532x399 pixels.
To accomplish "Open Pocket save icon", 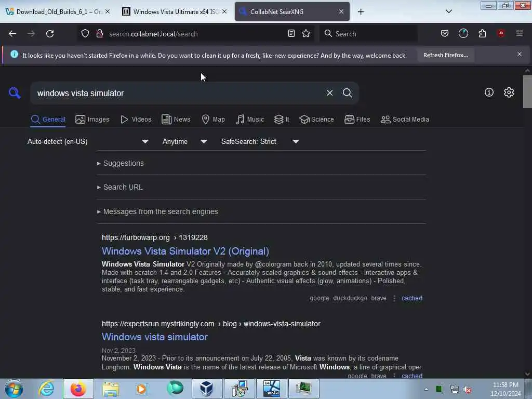I will click(445, 33).
